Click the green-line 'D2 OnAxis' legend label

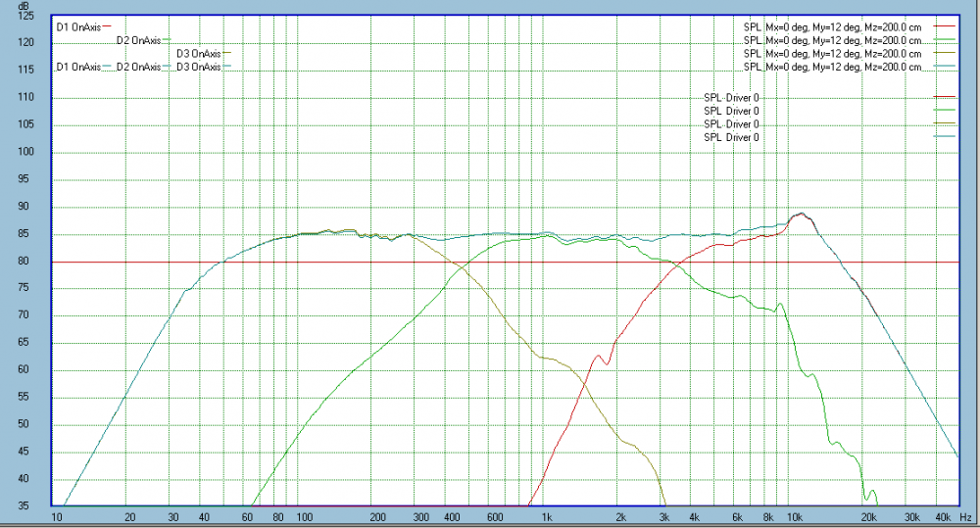coord(139,40)
